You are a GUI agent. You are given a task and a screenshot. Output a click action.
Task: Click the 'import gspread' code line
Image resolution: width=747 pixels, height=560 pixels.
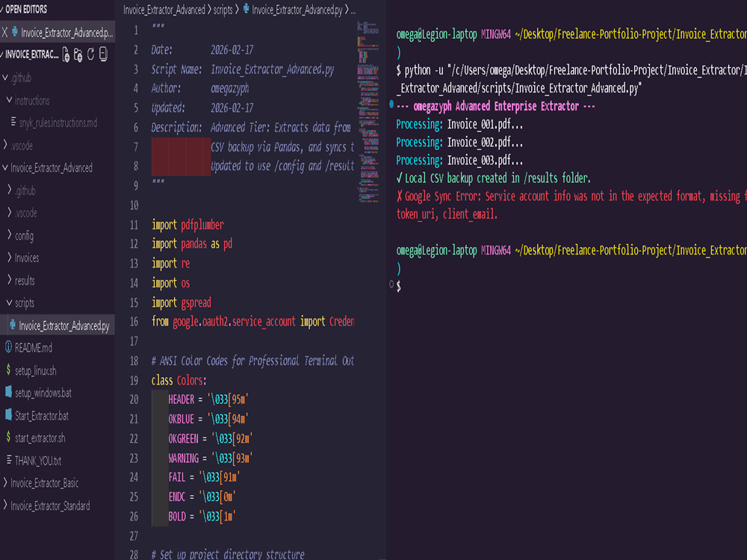(181, 302)
